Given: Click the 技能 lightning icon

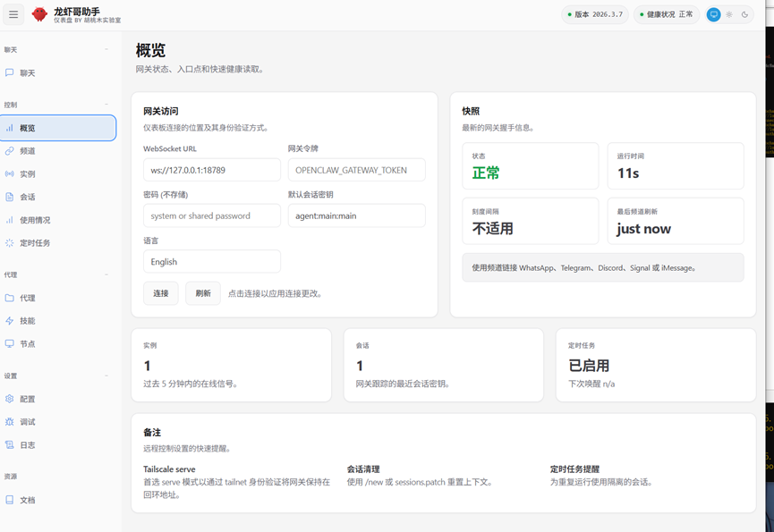Looking at the screenshot, I should 10,321.
